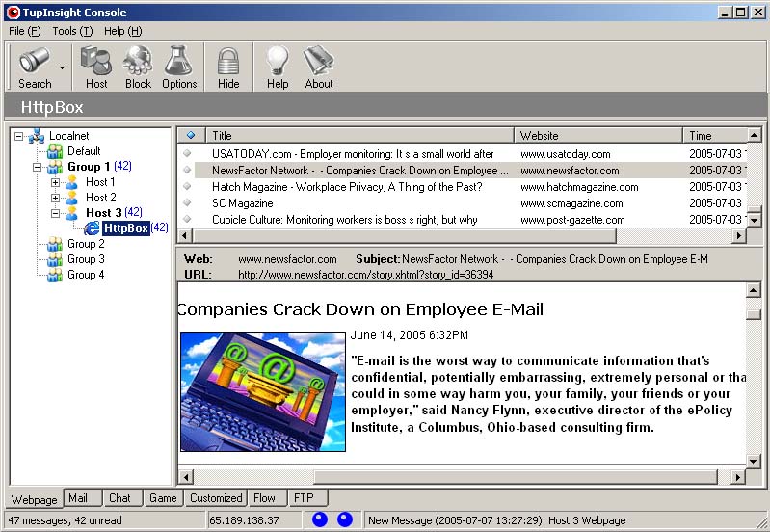Open the Help menu in menu bar
The image size is (770, 532).
coord(122,31)
